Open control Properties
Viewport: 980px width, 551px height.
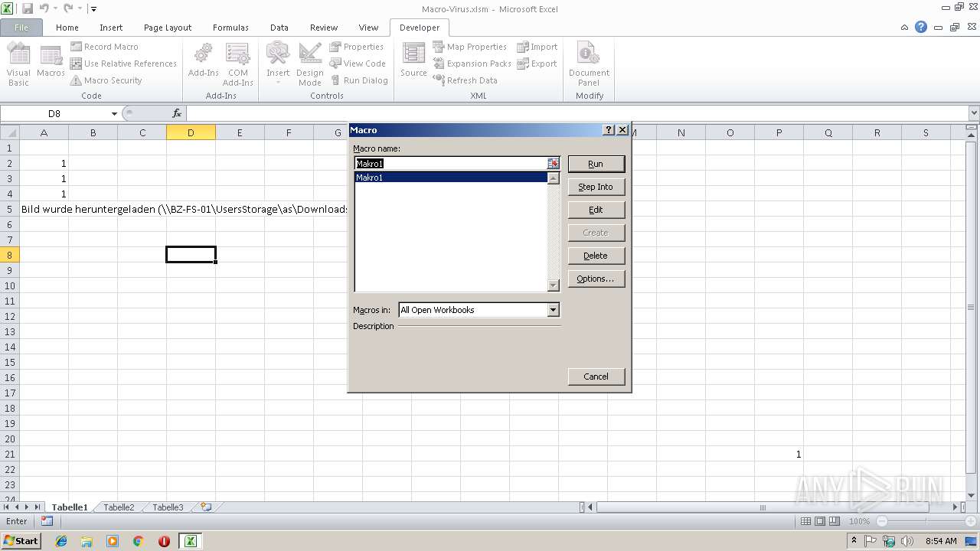pyautogui.click(x=357, y=47)
